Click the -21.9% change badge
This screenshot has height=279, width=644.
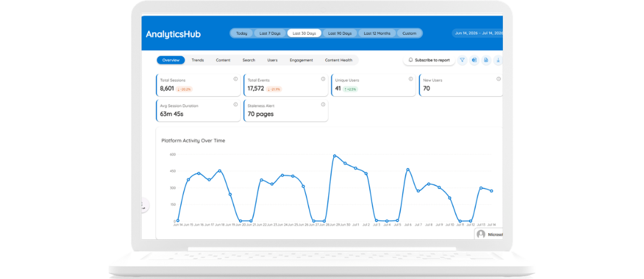[x=274, y=89]
